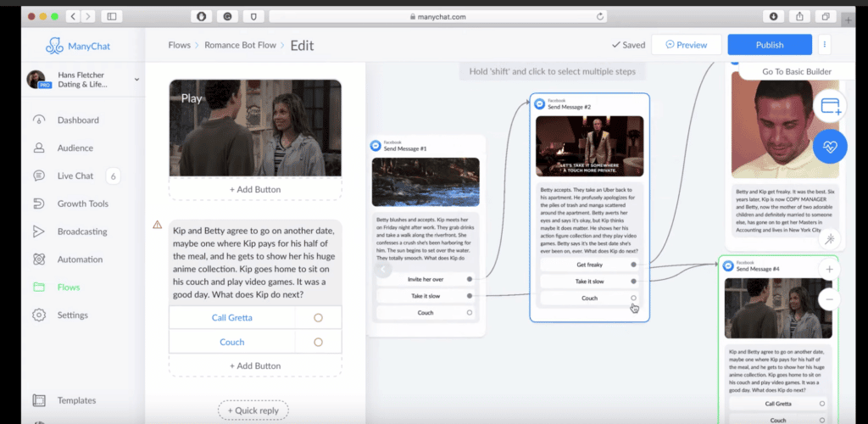Image resolution: width=868 pixels, height=424 pixels.
Task: Click the Go To Basic Builder option
Action: pos(797,71)
